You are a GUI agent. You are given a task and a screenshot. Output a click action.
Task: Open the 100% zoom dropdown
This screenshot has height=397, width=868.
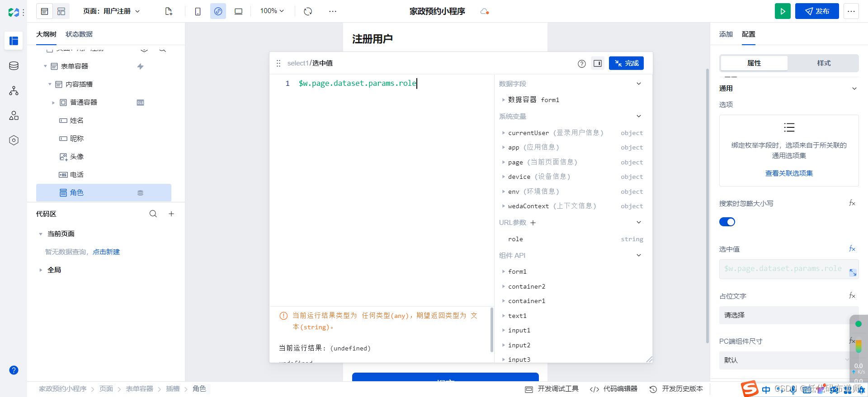(272, 11)
